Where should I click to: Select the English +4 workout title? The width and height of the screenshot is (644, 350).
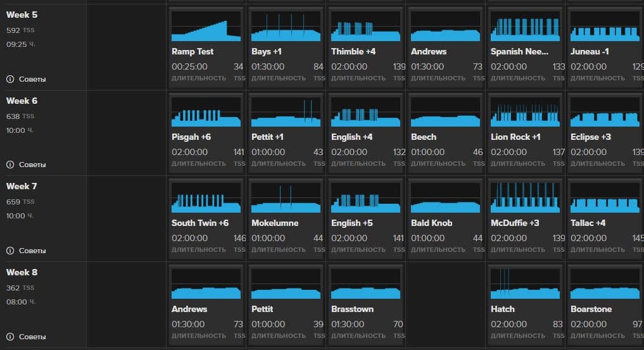point(352,137)
